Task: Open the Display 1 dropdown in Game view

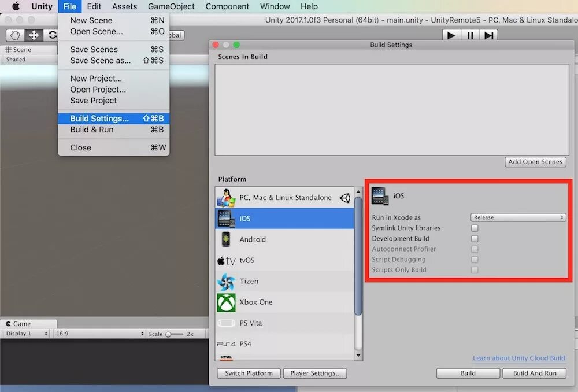Action: point(27,334)
